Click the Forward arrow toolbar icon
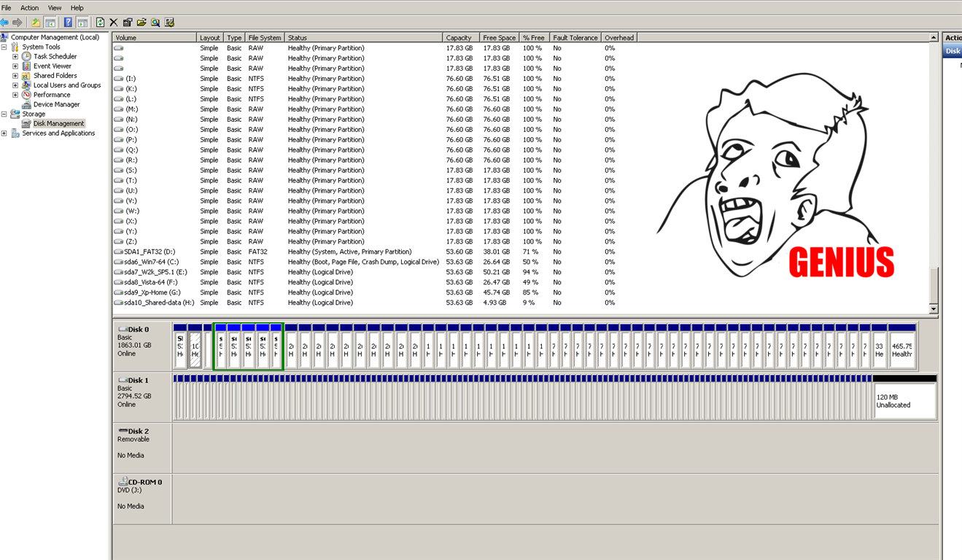 [x=18, y=23]
